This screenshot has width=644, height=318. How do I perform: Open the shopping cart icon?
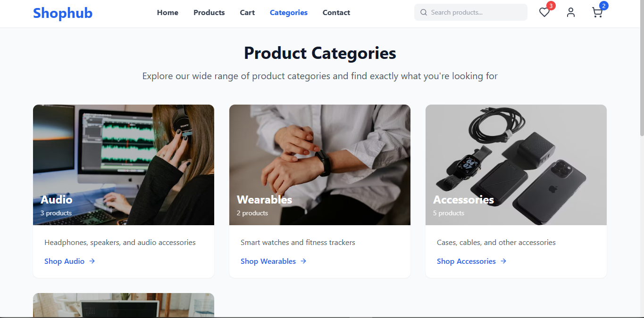click(x=597, y=13)
